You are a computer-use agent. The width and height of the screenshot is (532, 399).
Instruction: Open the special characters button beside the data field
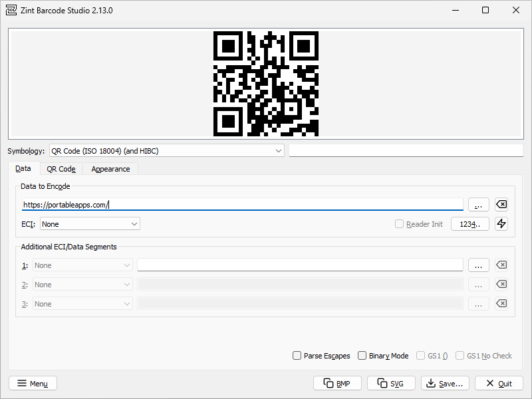pyautogui.click(x=478, y=205)
